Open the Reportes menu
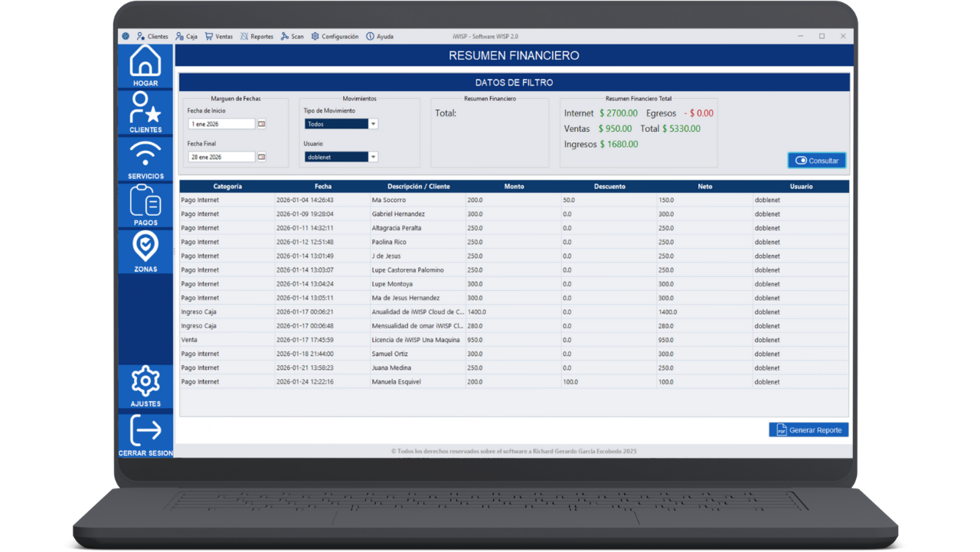The image size is (980, 552). click(x=256, y=37)
